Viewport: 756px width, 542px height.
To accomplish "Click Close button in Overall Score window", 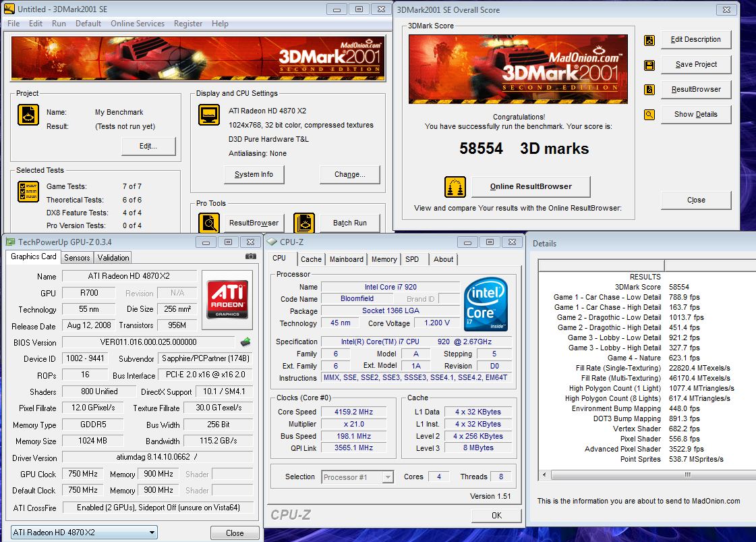I will pos(696,200).
